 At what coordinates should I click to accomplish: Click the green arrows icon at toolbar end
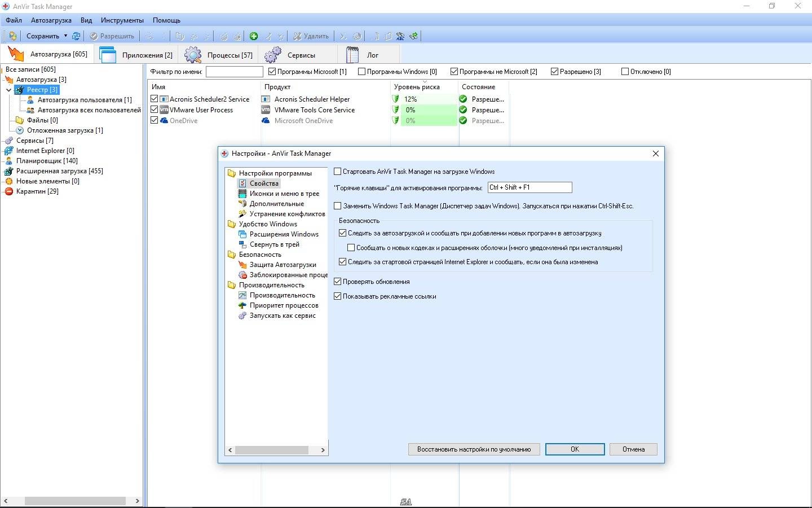click(x=414, y=36)
